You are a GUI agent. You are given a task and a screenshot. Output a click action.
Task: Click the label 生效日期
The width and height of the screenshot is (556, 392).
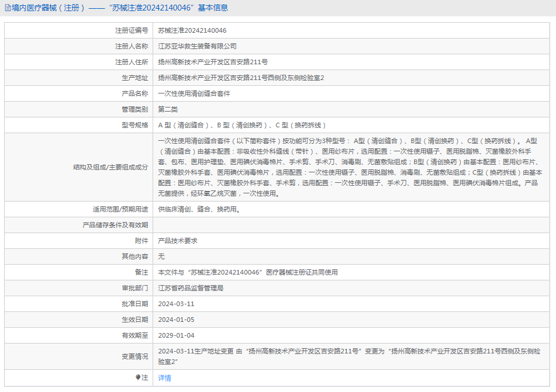pos(135,320)
